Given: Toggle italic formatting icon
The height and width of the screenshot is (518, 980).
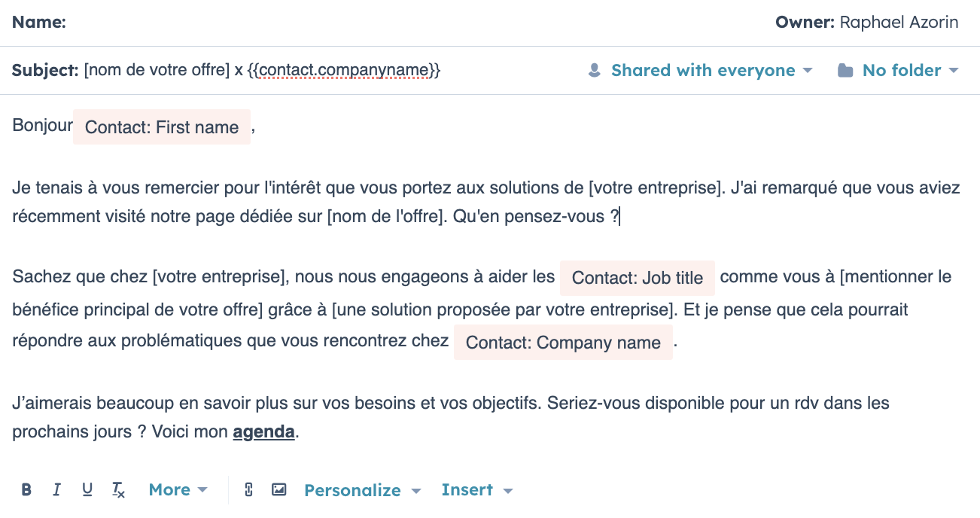Looking at the screenshot, I should tap(56, 490).
